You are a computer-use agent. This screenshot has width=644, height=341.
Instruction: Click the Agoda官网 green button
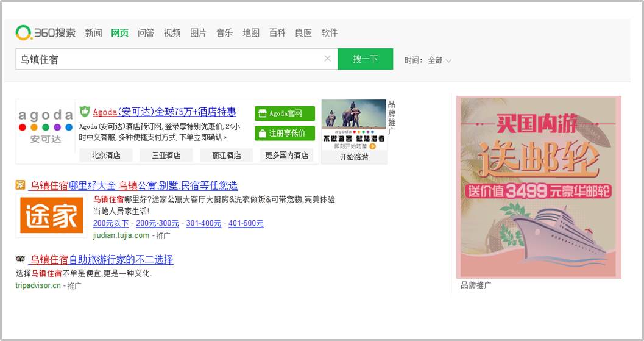pyautogui.click(x=285, y=113)
